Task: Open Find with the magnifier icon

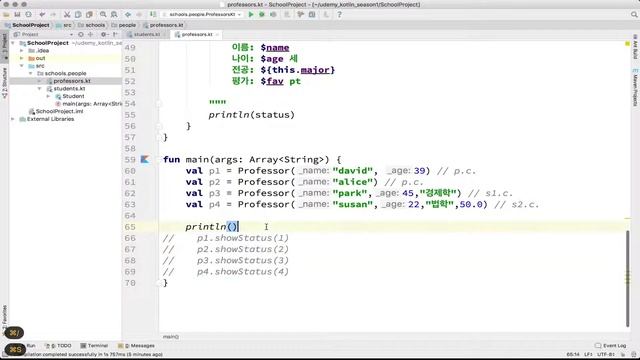Action: 103,14
